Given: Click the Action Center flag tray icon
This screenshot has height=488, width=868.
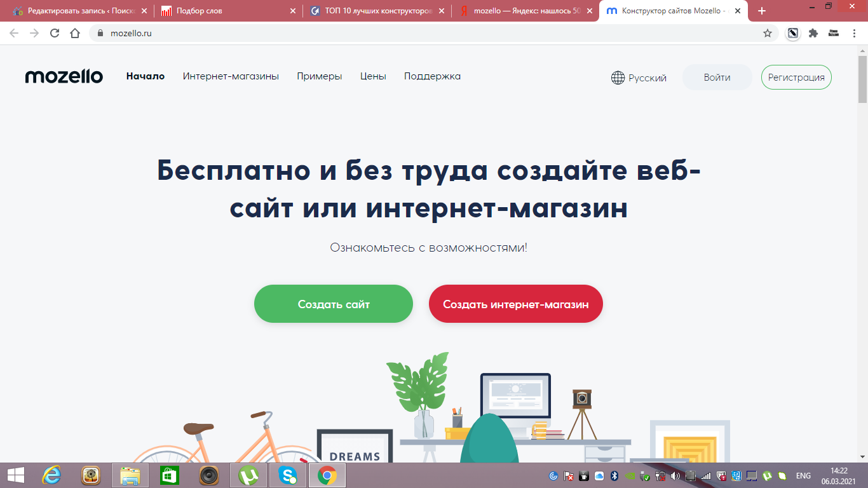Looking at the screenshot, I should (569, 476).
